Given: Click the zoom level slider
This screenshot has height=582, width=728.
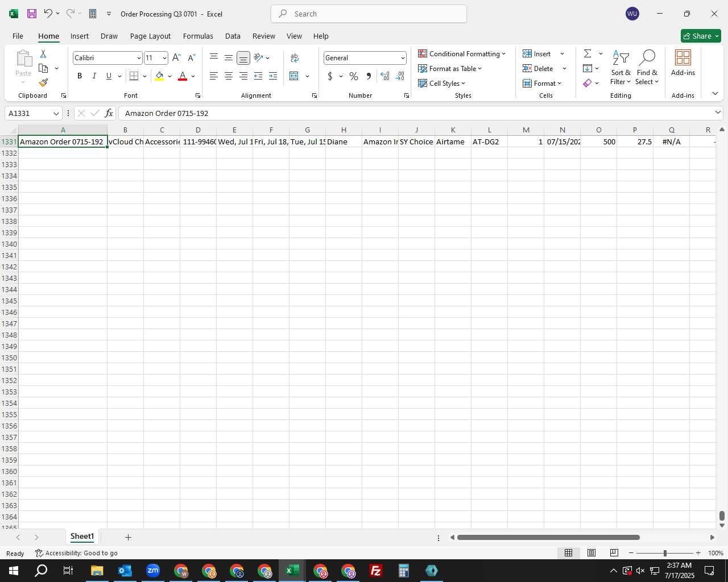Looking at the screenshot, I should coord(664,553).
